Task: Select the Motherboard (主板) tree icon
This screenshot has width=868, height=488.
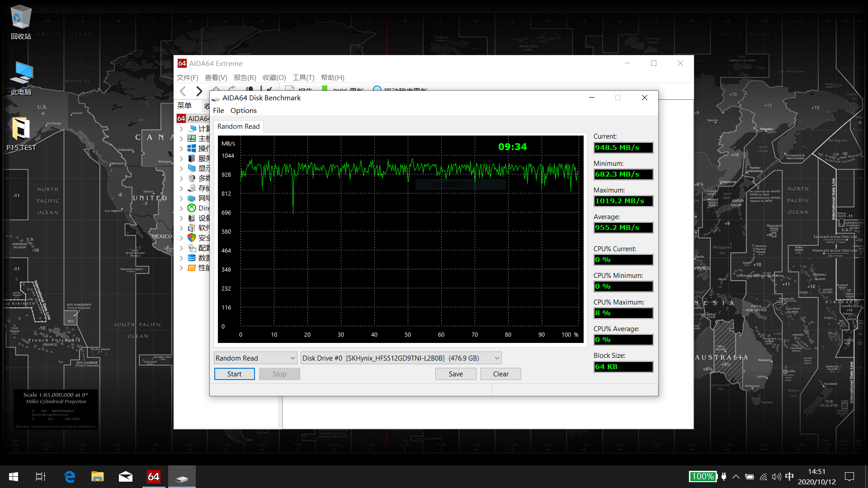Action: point(192,139)
